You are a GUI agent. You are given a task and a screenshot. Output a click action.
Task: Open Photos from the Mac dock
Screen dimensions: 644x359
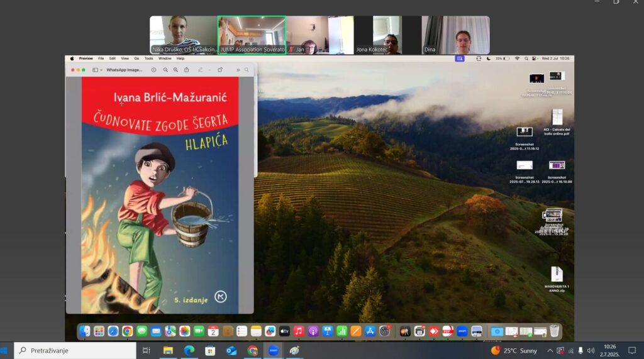pos(185,331)
